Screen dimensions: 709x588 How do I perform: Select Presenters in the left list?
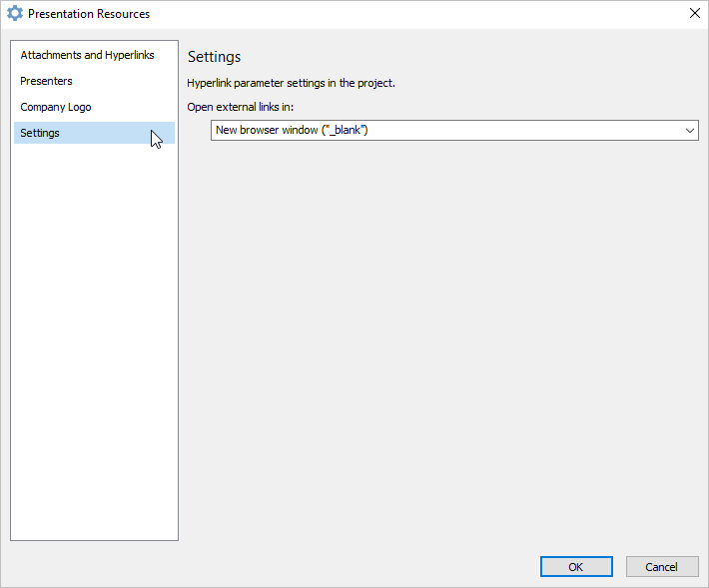[x=46, y=81]
